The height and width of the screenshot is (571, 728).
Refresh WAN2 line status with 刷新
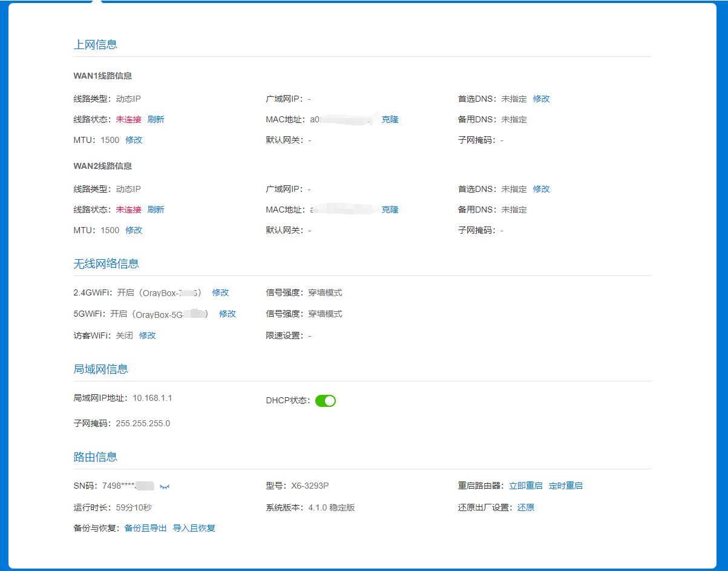tap(156, 210)
